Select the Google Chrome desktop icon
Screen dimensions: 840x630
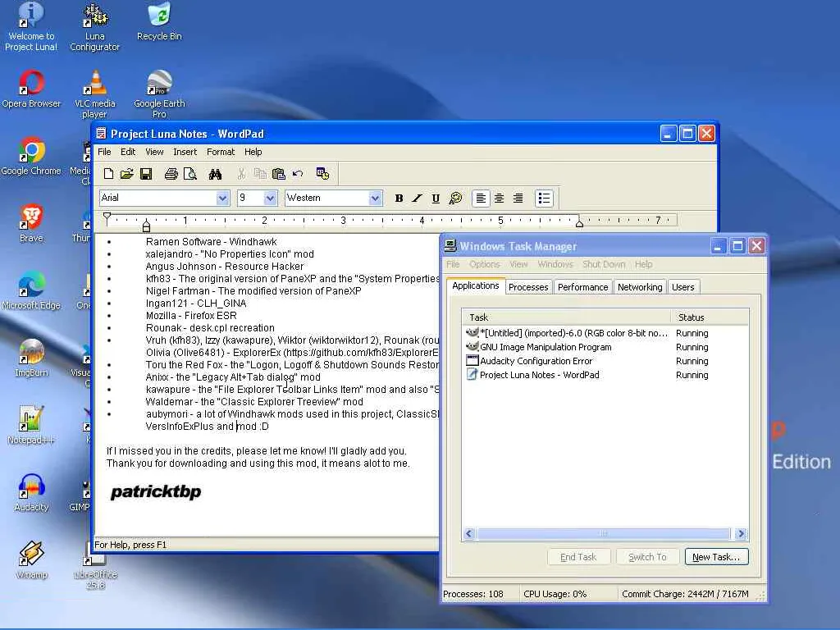(x=31, y=157)
